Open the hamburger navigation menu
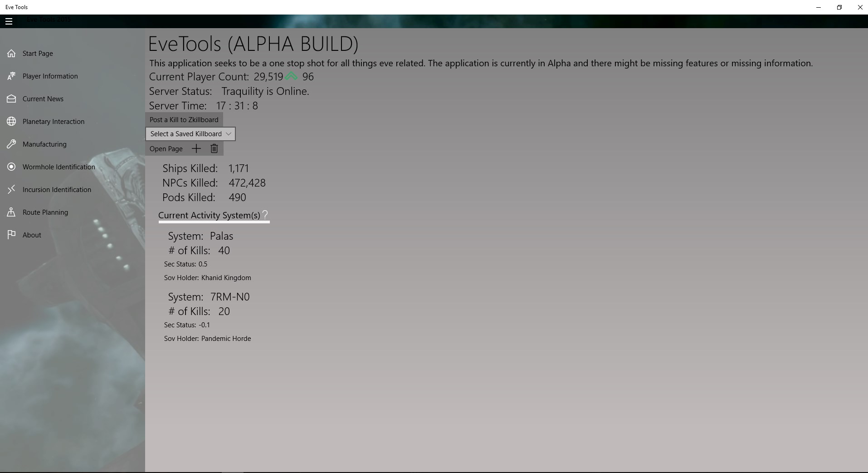Screen dimensions: 868x473 9,21
